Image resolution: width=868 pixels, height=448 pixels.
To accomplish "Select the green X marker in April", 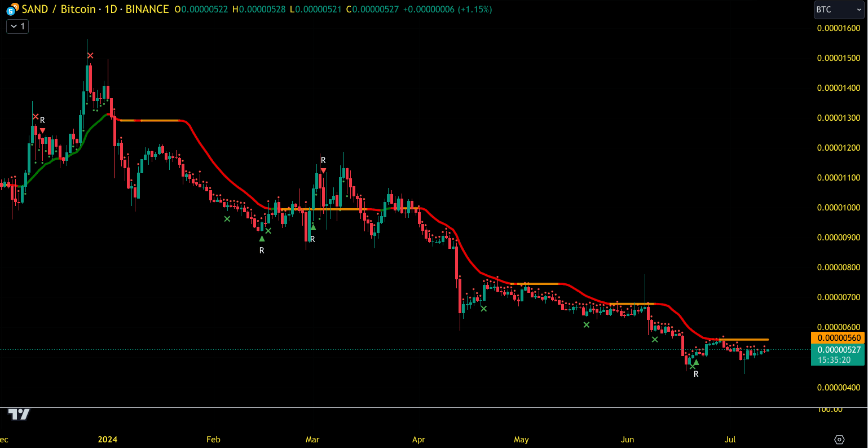I will [483, 308].
